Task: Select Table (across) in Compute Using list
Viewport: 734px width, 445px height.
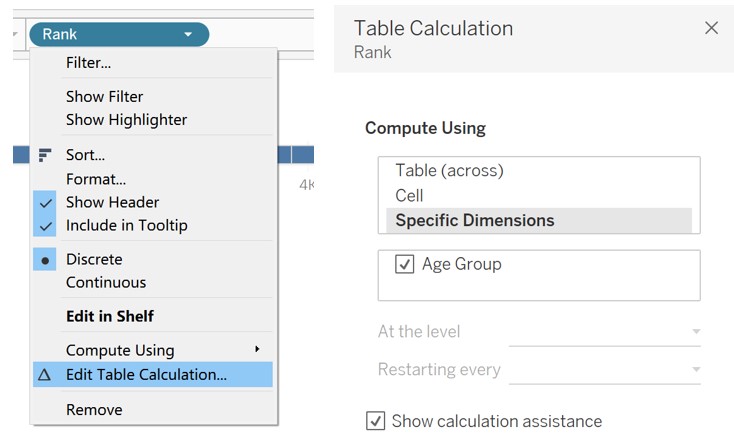Action: pos(449,171)
